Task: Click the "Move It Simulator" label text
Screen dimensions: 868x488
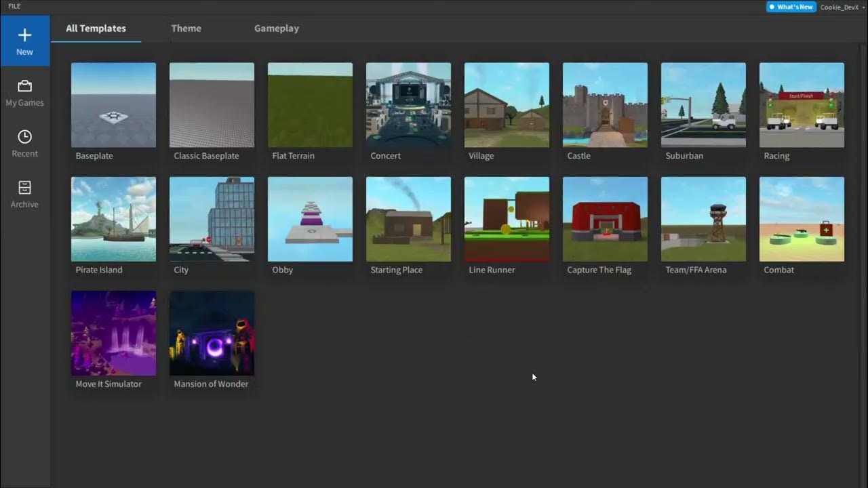Action: point(108,384)
